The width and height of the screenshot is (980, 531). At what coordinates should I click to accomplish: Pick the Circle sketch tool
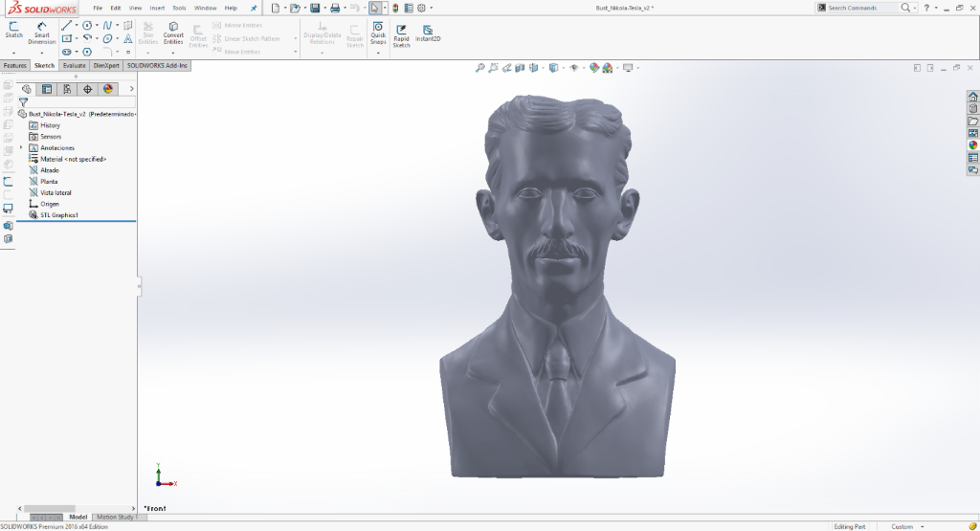point(87,26)
